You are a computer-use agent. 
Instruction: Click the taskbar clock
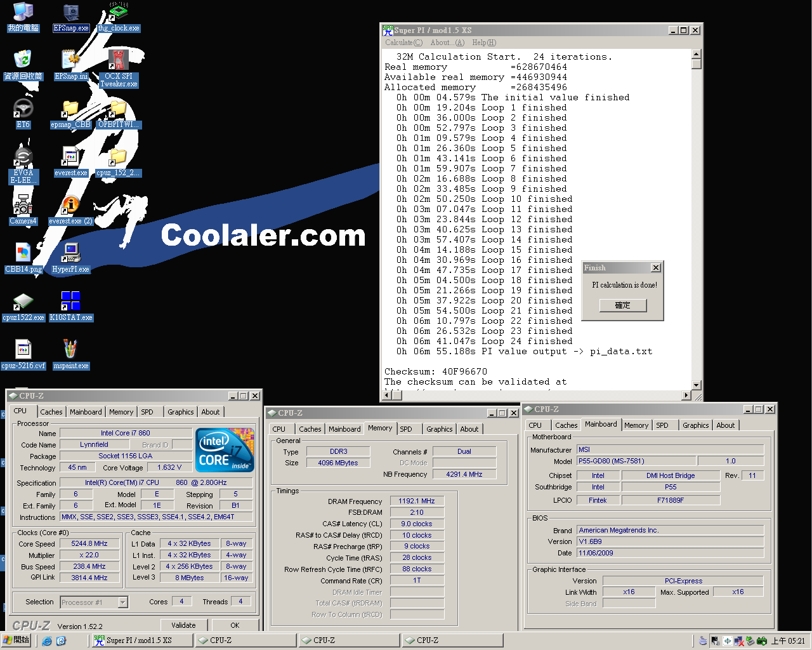click(788, 641)
